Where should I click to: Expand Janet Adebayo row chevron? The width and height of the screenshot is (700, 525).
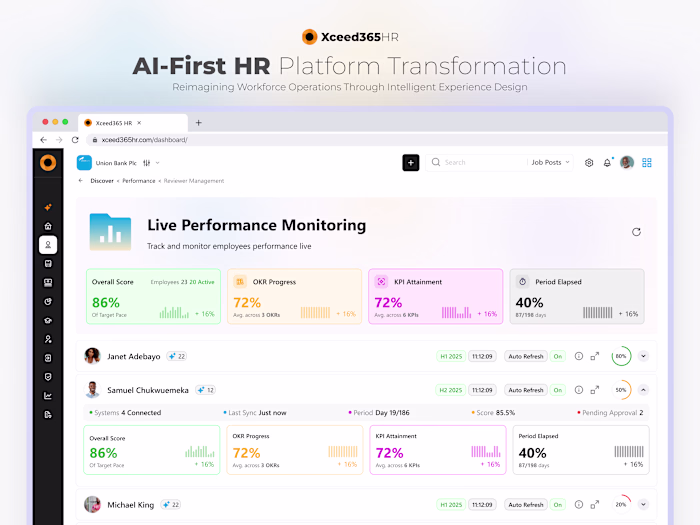click(x=643, y=356)
